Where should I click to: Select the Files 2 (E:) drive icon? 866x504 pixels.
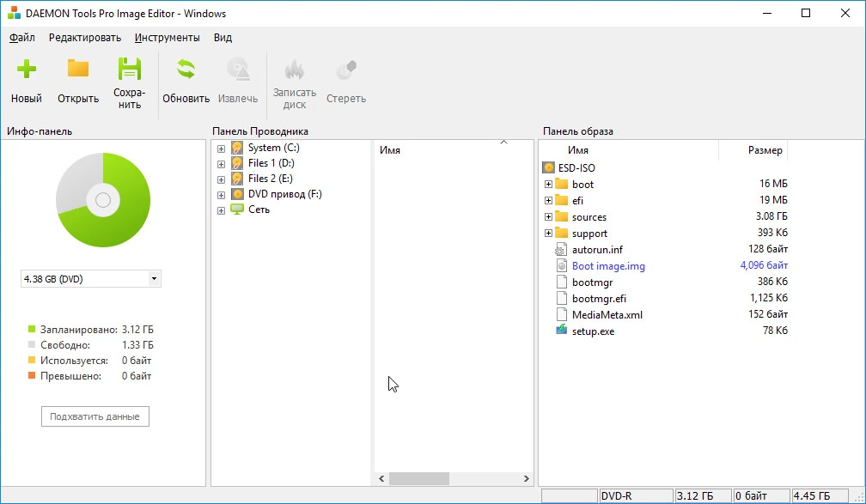pyautogui.click(x=237, y=179)
